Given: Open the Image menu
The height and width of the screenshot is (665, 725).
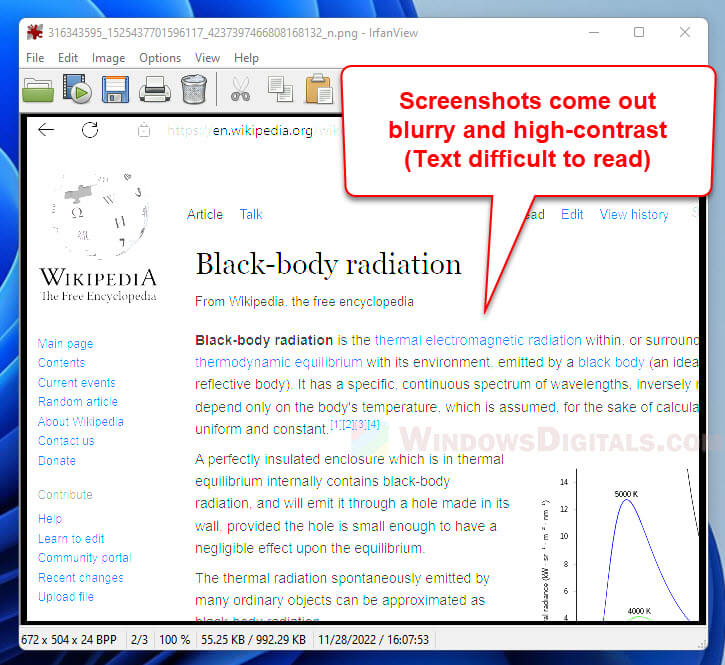Looking at the screenshot, I should 108,58.
